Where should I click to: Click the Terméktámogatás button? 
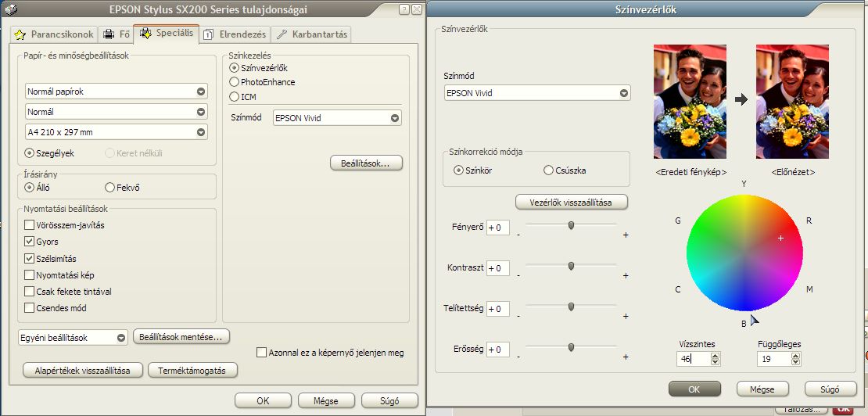coord(192,371)
